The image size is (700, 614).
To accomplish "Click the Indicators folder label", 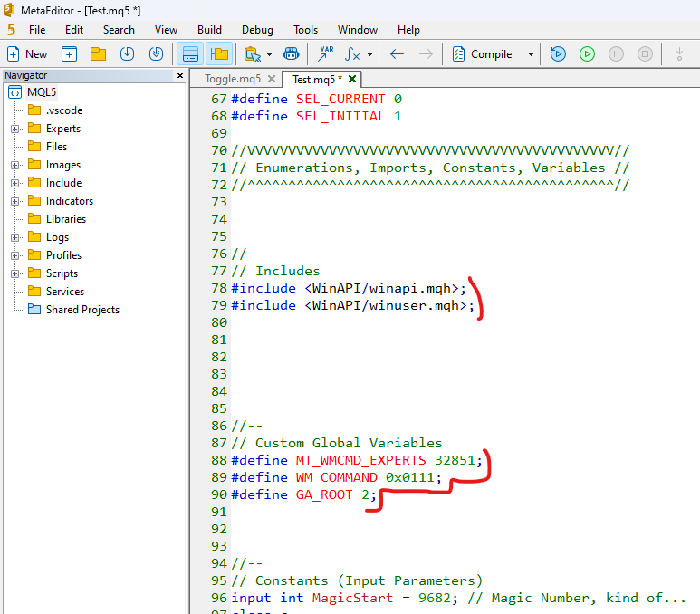I will pos(70,201).
